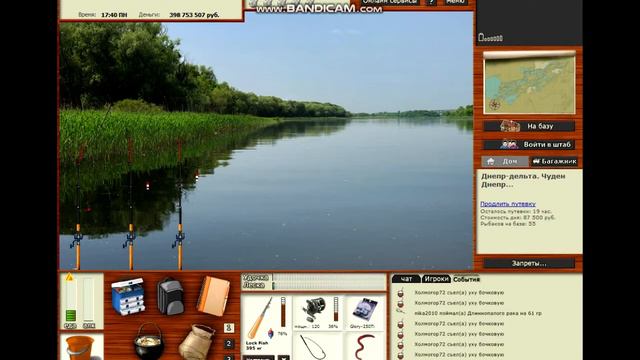This screenshot has width=640, height=360.
Task: Select the Lock Fish rod slot
Action: click(266, 324)
